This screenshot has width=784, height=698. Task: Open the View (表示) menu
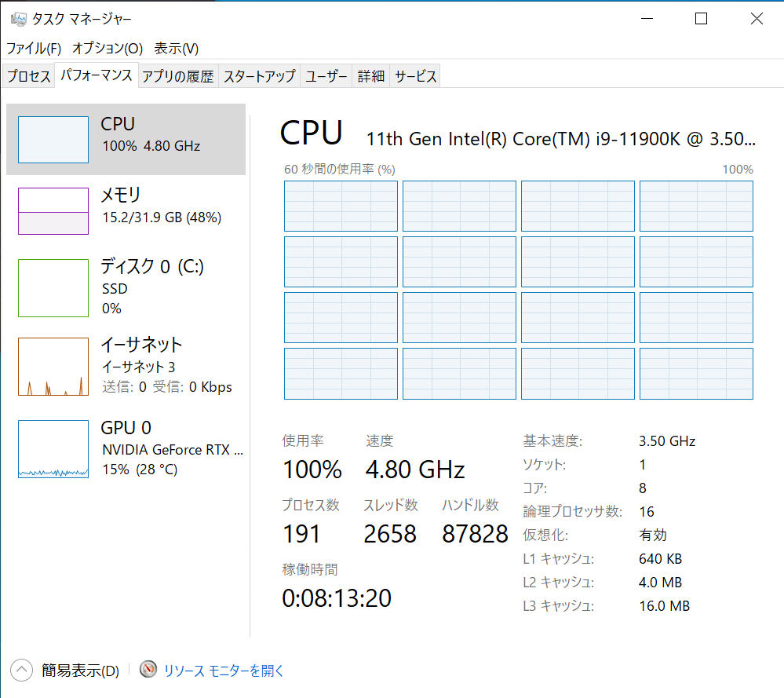pyautogui.click(x=176, y=49)
